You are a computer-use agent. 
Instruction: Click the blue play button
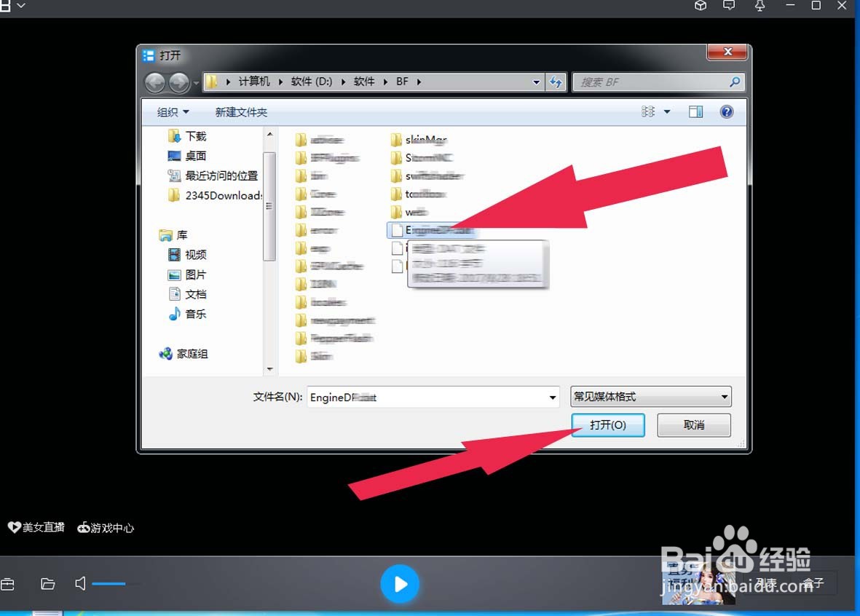[400, 584]
